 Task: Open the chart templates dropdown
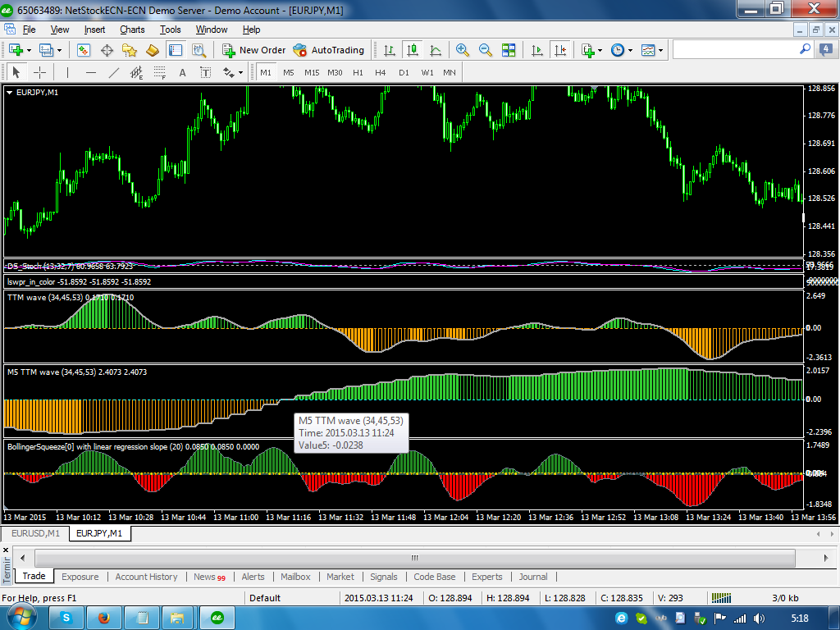[660, 50]
